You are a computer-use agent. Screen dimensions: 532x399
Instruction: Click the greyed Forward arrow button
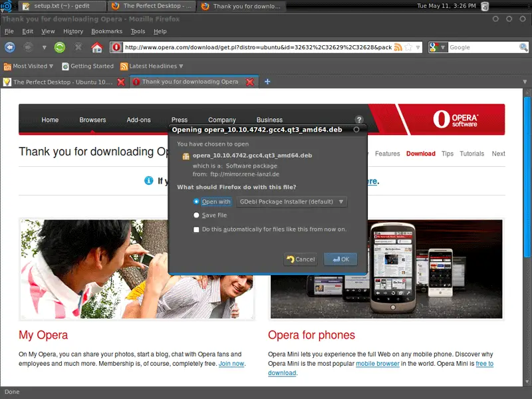click(28, 47)
